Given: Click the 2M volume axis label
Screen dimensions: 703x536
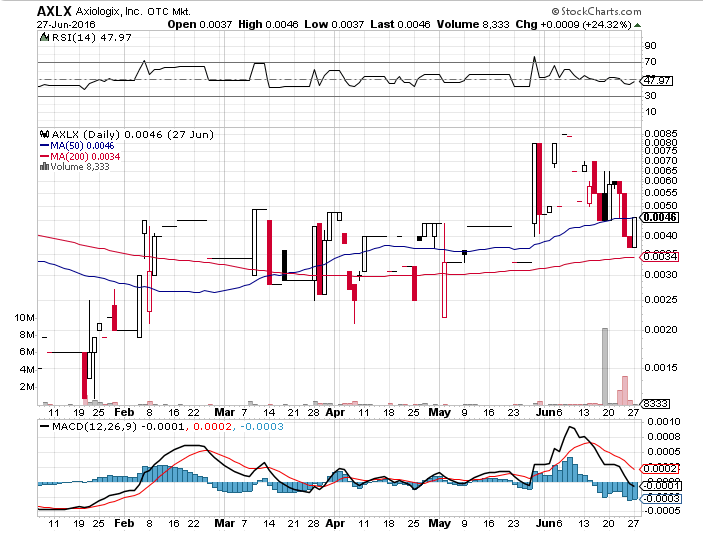Looking at the screenshot, I should coord(27,386).
